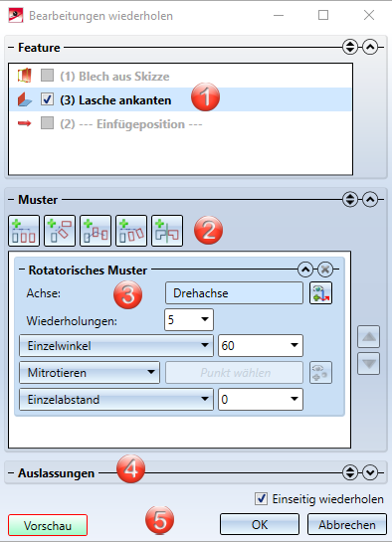Pick rotation axis with the axis icon
Viewport: 392px width, 542px height.
tap(320, 293)
